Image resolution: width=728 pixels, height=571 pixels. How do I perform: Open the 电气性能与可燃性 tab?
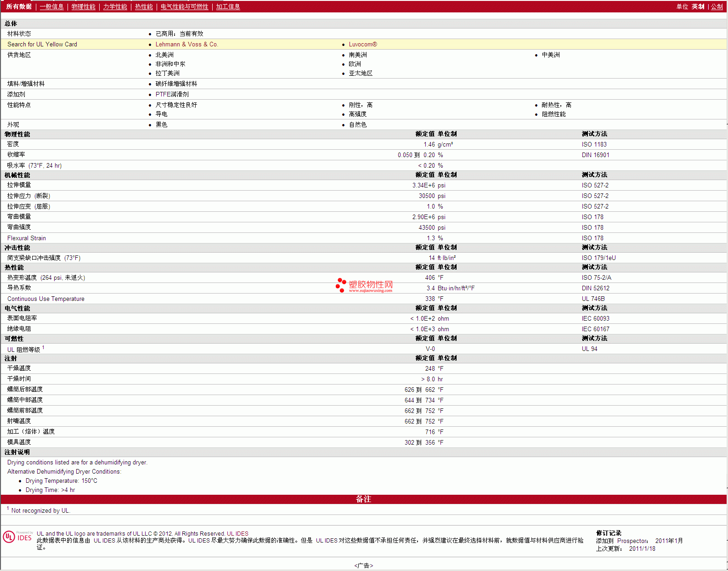(184, 6)
